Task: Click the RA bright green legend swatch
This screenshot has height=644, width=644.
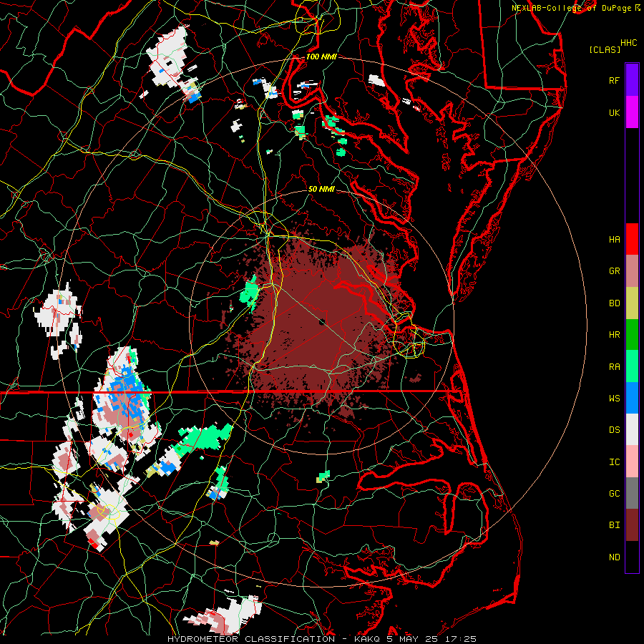Action: [632, 366]
